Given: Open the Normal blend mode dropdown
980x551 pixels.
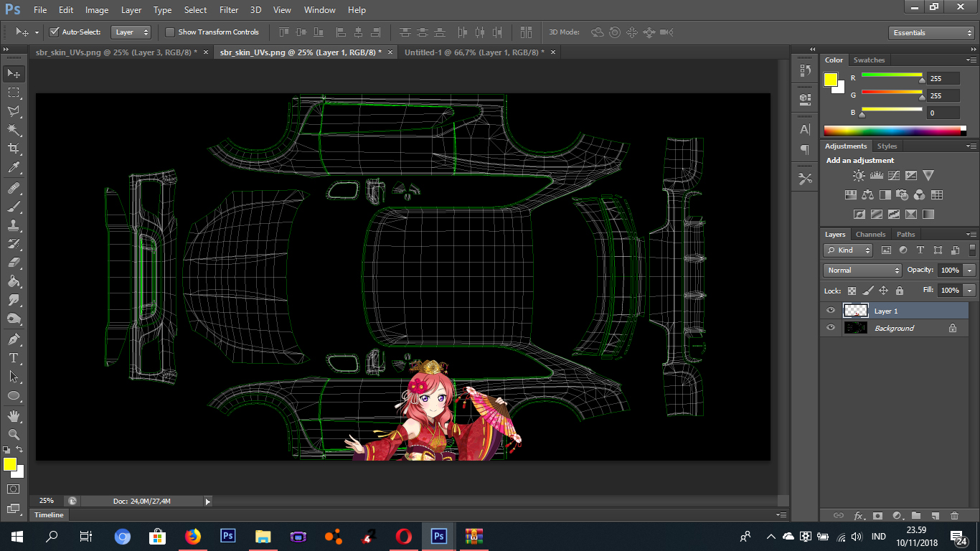Looking at the screenshot, I should pos(862,270).
